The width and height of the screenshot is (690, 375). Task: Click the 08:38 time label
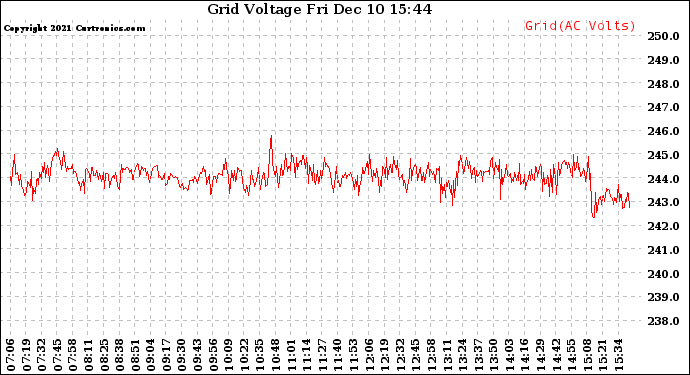(120, 355)
